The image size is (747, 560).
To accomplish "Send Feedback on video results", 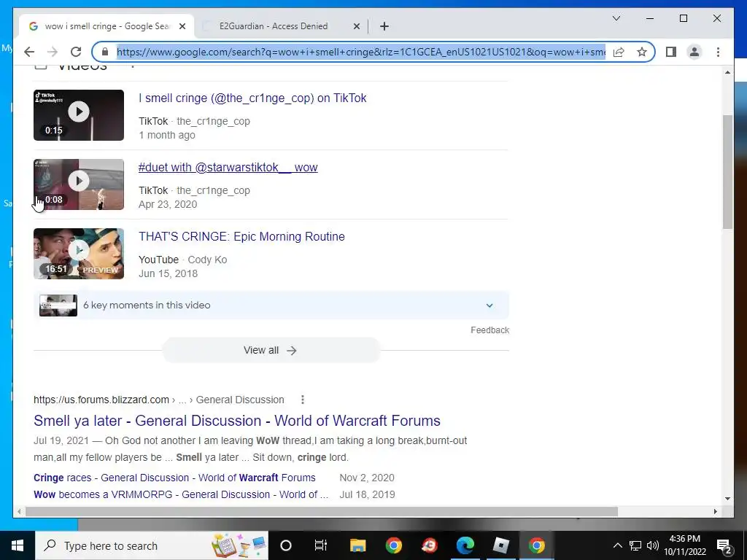I will pyautogui.click(x=489, y=330).
